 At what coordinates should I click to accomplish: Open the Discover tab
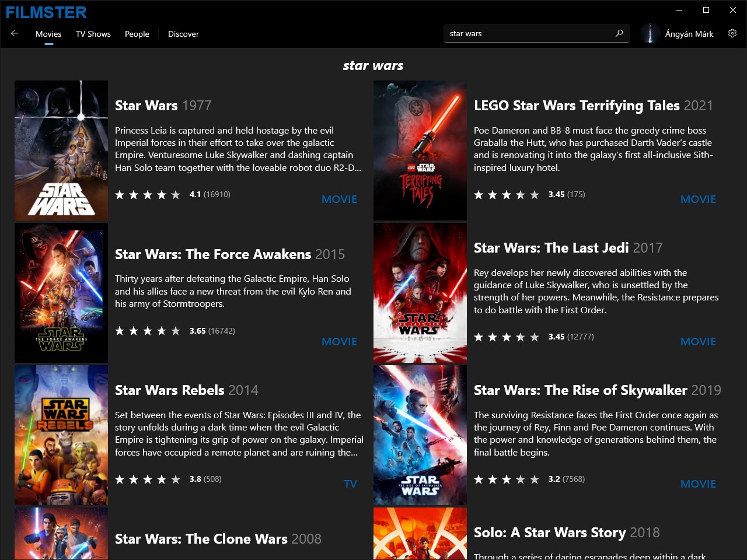(x=183, y=34)
